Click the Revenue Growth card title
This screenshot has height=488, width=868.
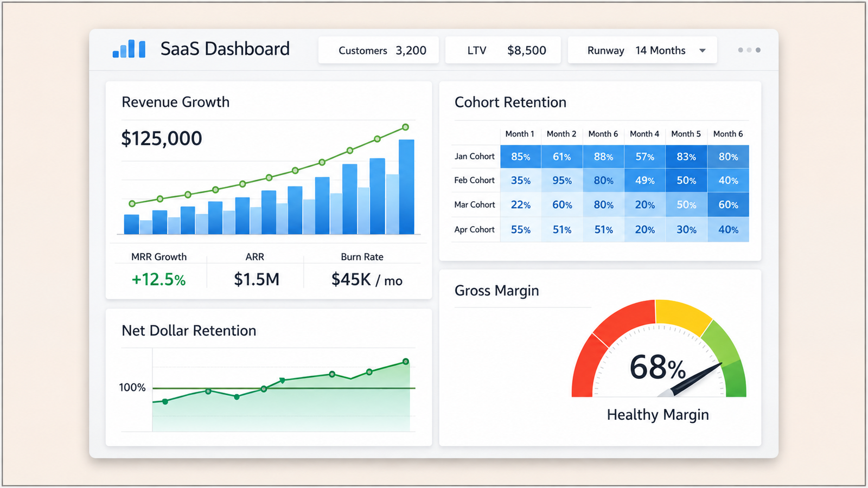click(x=175, y=102)
